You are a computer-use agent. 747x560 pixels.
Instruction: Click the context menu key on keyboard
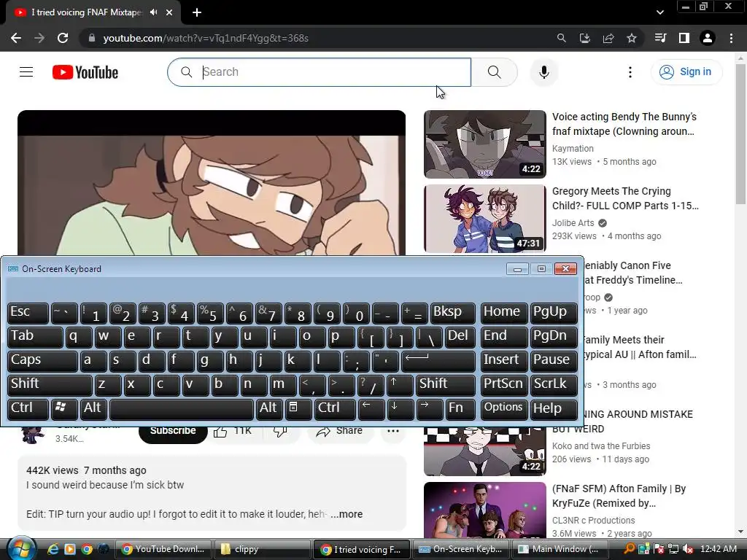pyautogui.click(x=298, y=410)
